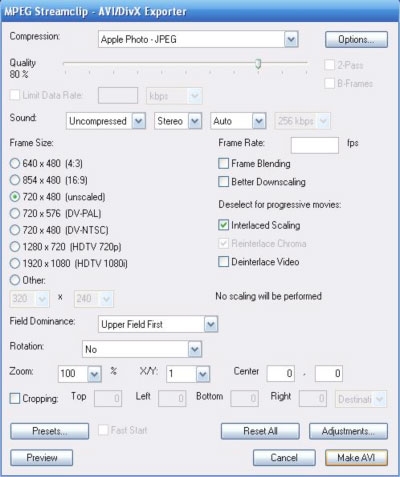400x477 pixels.
Task: Open the Auto sample rate dropdown
Action: coord(238,121)
